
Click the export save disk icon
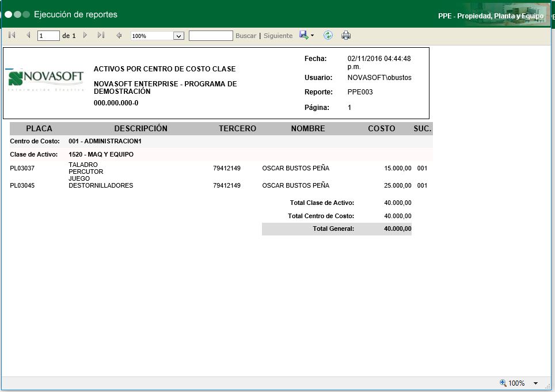point(303,35)
